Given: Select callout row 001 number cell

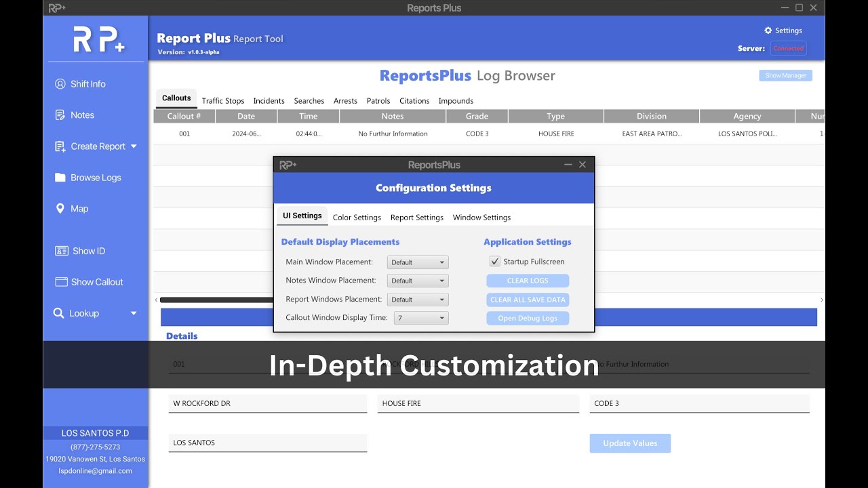Looking at the screenshot, I should [x=184, y=134].
